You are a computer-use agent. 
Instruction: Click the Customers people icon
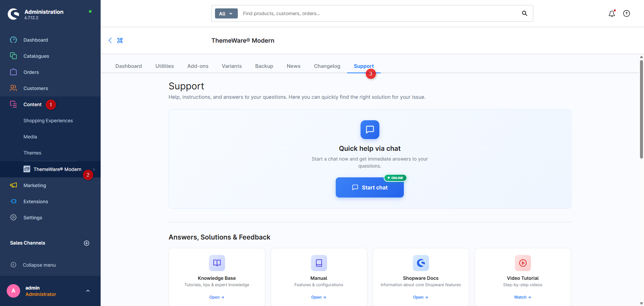click(x=13, y=88)
